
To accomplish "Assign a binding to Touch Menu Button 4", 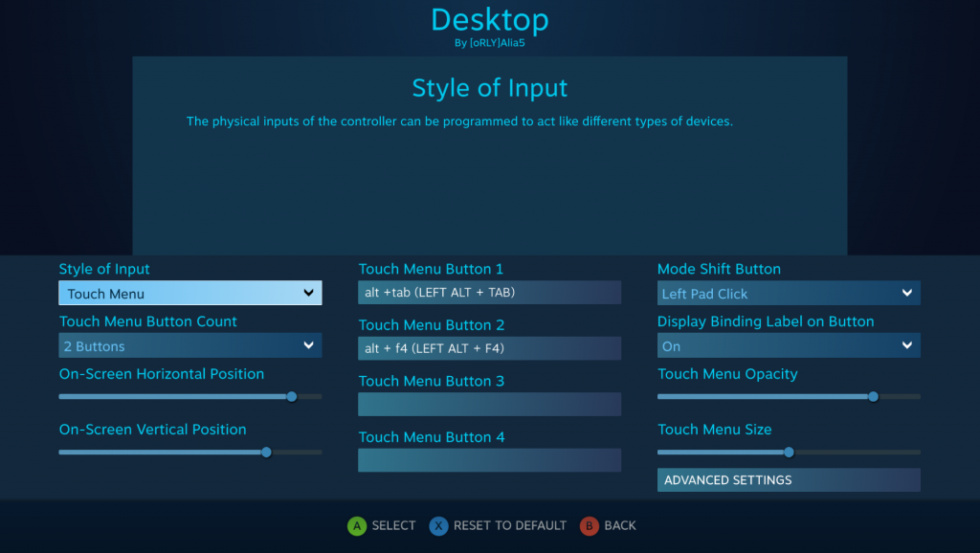I will coord(489,460).
